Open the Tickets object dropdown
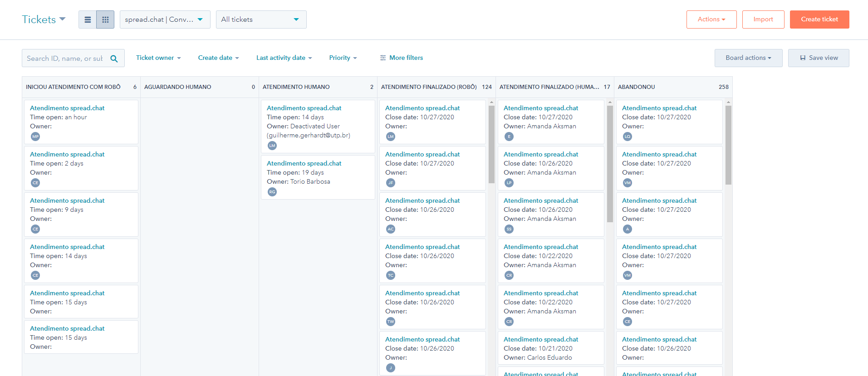This screenshot has width=868, height=376. (x=44, y=20)
